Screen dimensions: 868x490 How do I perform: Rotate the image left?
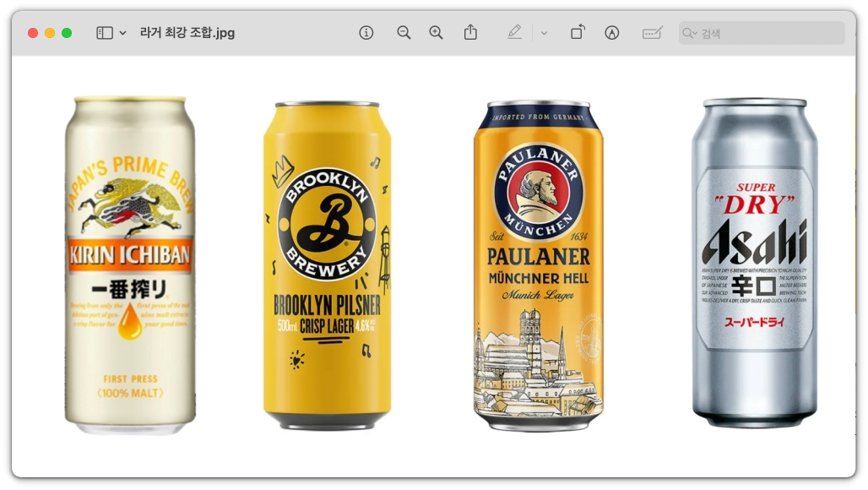(x=578, y=33)
